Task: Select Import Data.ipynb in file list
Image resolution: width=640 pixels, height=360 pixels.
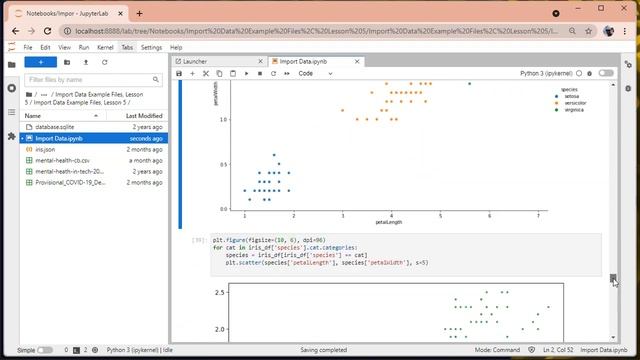Action: (x=94, y=138)
